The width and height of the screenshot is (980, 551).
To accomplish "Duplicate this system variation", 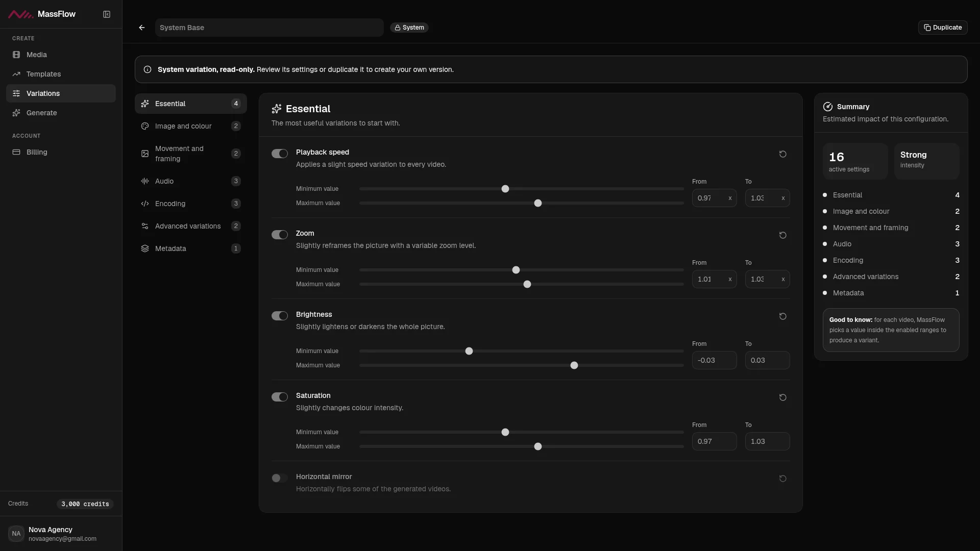I will point(943,28).
